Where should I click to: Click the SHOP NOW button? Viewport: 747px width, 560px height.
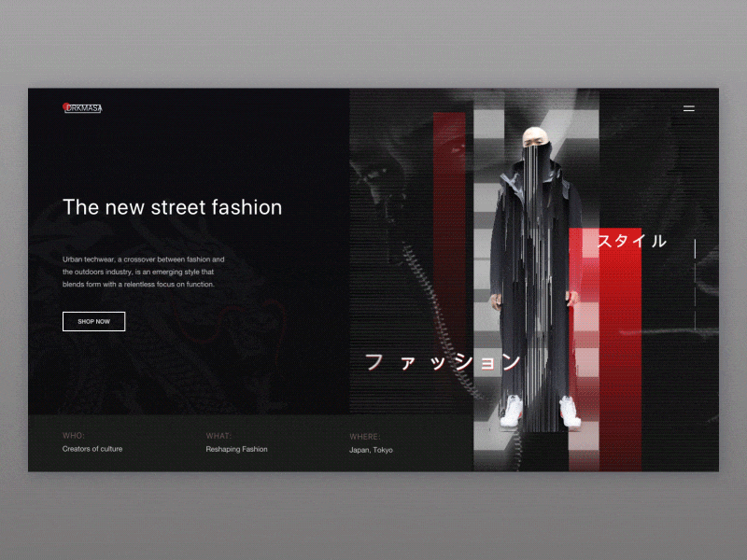93,321
